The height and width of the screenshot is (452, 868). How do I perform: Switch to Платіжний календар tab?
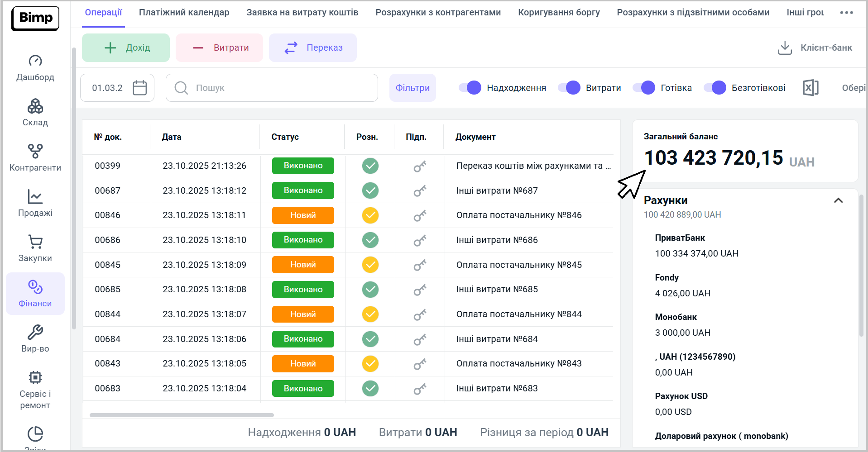click(184, 13)
